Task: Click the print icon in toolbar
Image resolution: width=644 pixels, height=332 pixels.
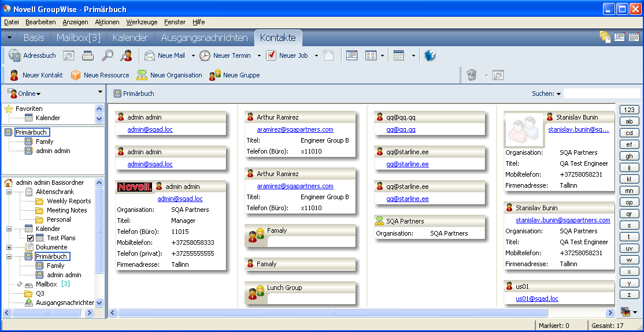Action: click(88, 55)
